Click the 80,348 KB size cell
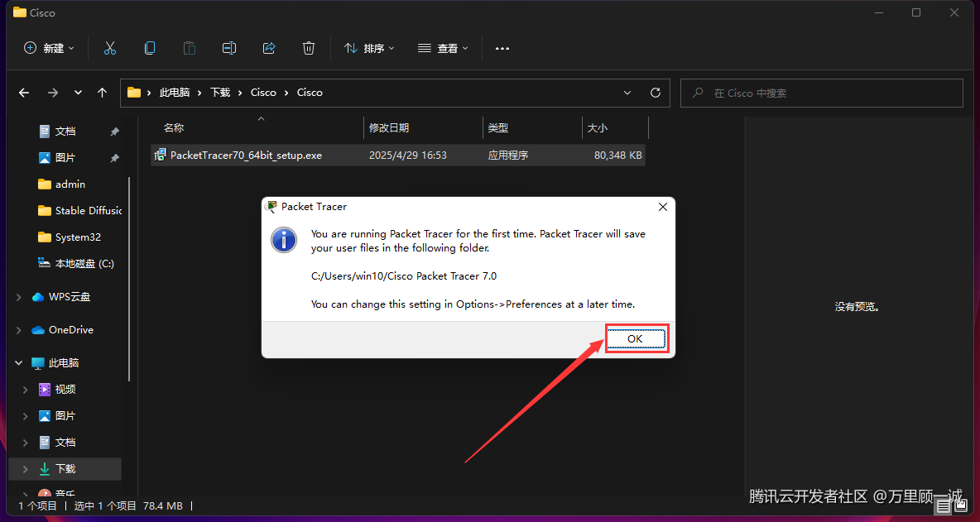The width and height of the screenshot is (980, 522). 618,155
